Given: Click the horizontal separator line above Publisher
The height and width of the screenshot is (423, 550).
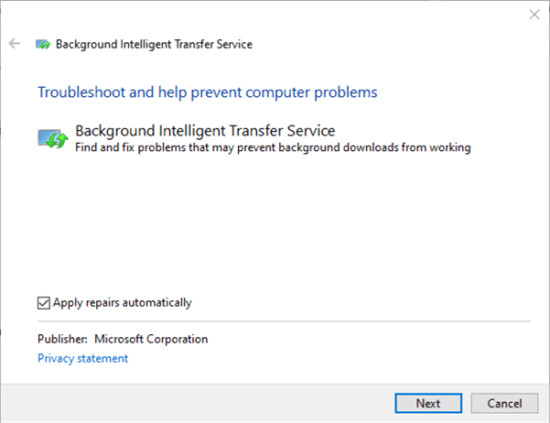Looking at the screenshot, I should point(284,321).
